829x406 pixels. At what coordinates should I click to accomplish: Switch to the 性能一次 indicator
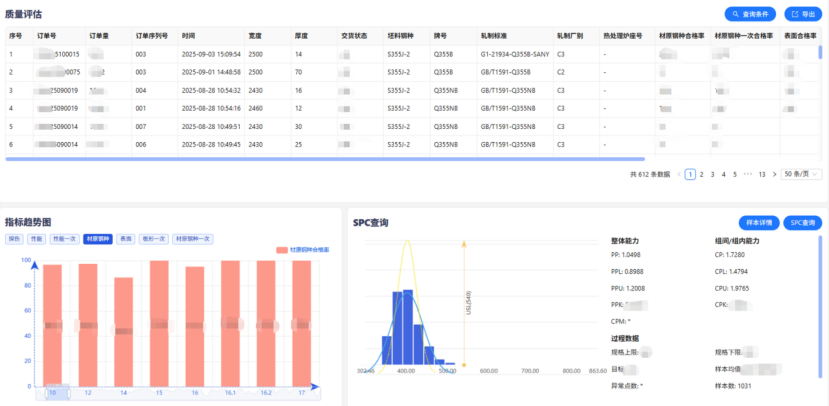(x=62, y=239)
